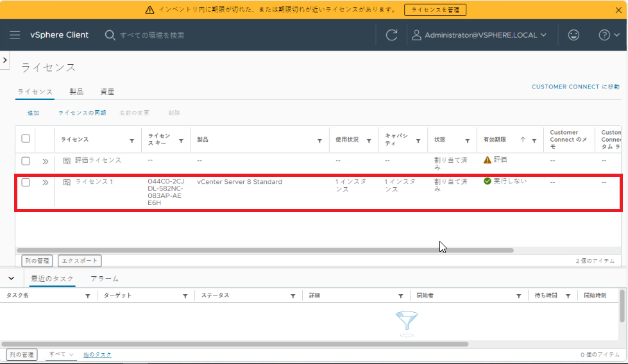Filter the 有効期限 column
The width and height of the screenshot is (628, 364).
coord(534,141)
